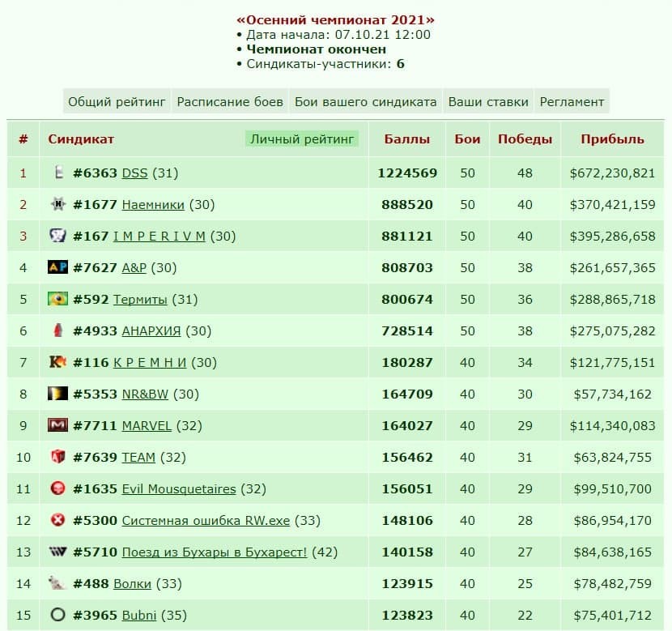
Task: Click the Bubni circle emblem icon
Action: pyautogui.click(x=57, y=615)
